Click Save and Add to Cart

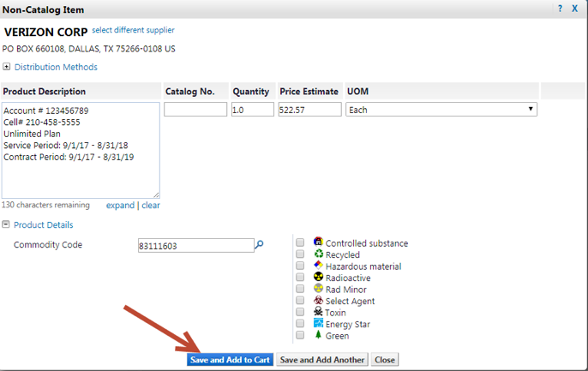[x=230, y=360]
